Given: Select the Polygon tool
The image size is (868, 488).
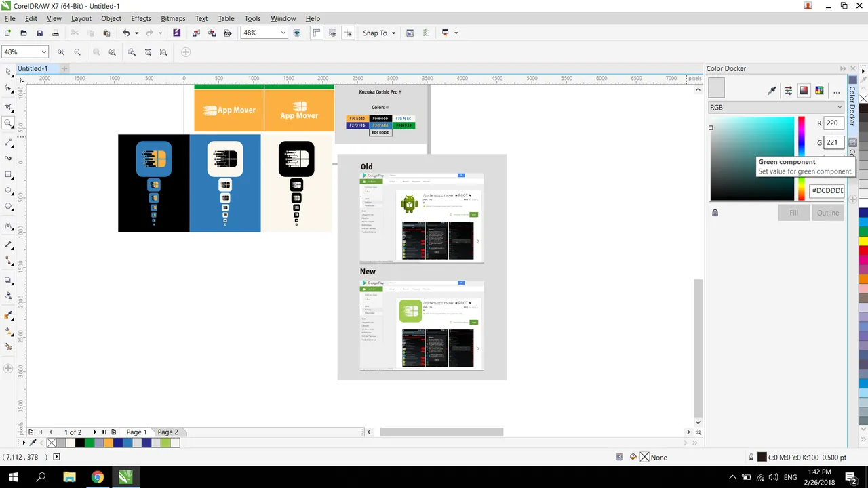Looking at the screenshot, I should coord(8,207).
